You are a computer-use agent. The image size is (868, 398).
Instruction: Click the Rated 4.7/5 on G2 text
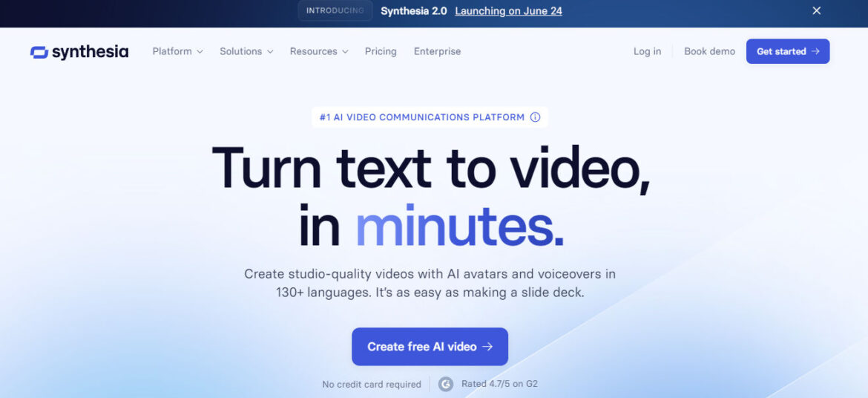pyautogui.click(x=500, y=384)
